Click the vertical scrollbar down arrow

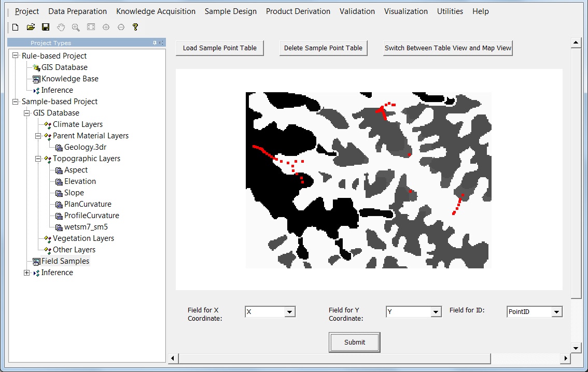pos(576,348)
